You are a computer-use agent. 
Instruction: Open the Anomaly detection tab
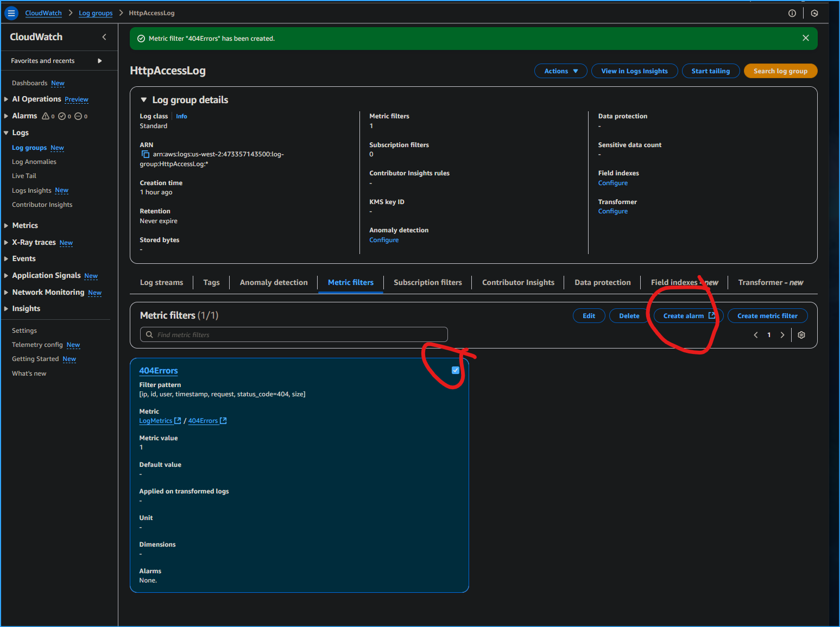coord(274,282)
